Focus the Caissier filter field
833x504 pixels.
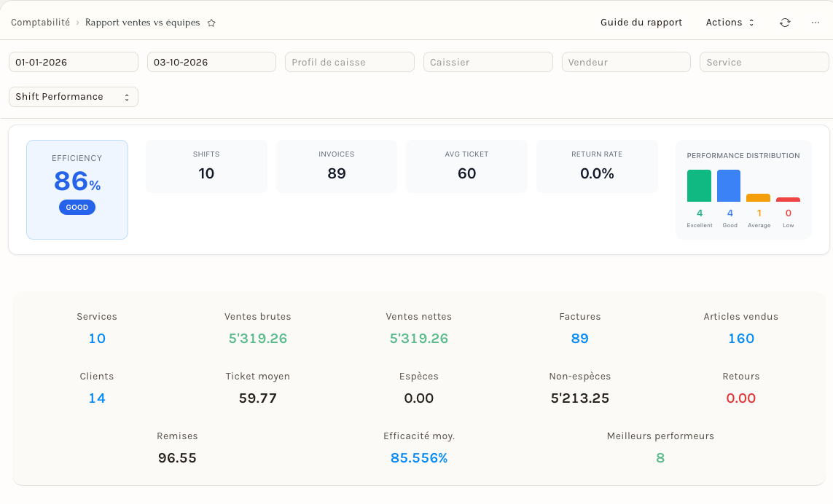click(488, 62)
